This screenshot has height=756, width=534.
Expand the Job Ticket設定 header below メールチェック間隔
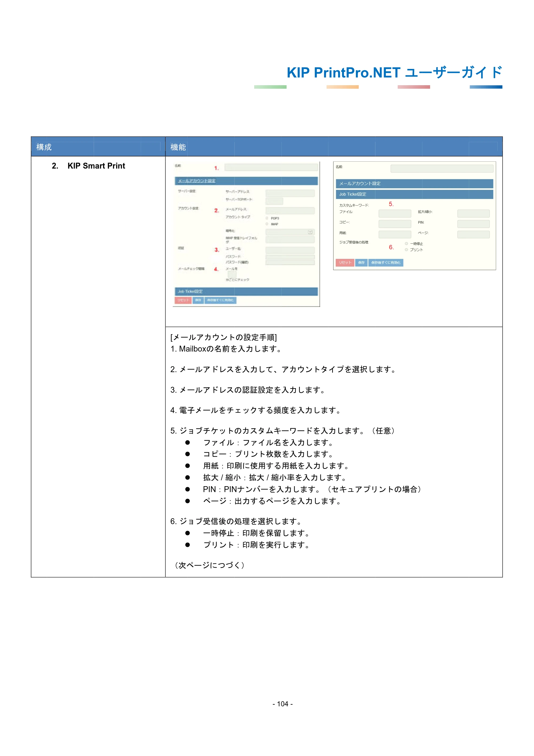tap(246, 291)
